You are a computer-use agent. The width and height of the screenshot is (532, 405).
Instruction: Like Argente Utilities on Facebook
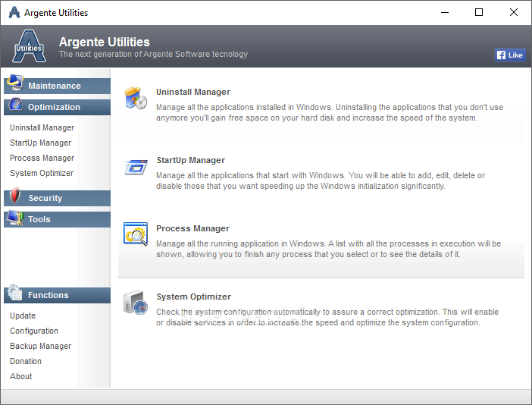(509, 55)
